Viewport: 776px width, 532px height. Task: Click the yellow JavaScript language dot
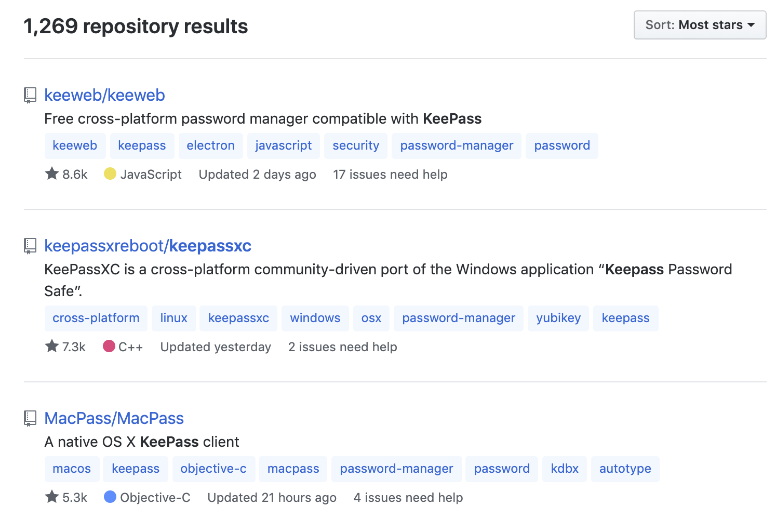click(x=110, y=174)
